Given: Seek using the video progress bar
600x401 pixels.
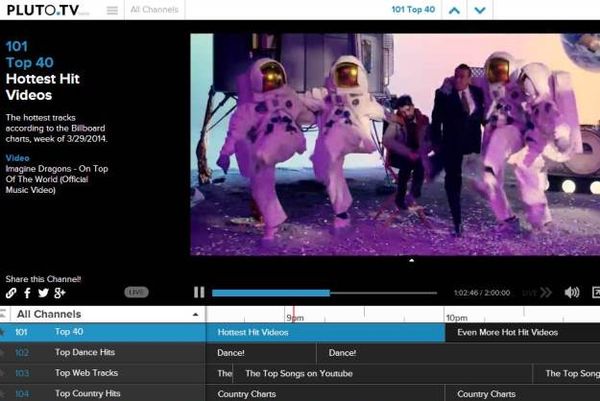Looking at the screenshot, I should [x=324, y=293].
